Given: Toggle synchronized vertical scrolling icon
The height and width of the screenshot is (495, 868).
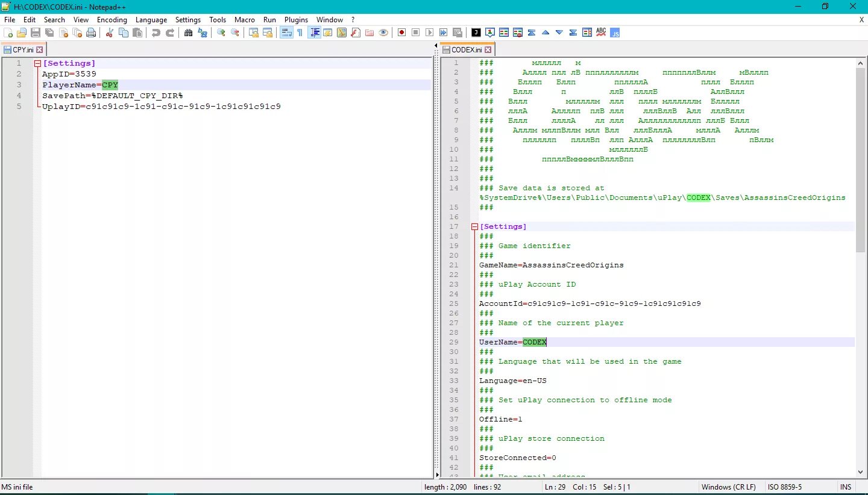Looking at the screenshot, I should coord(253,33).
